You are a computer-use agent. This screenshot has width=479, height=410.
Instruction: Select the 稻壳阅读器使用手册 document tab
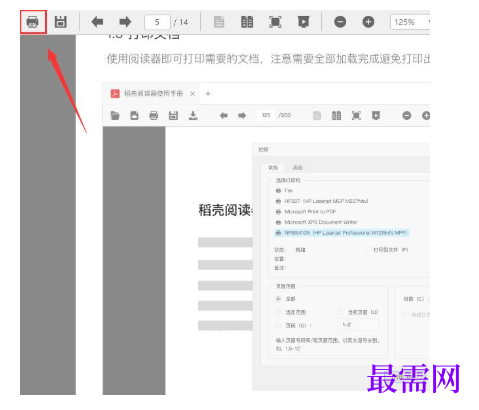153,94
